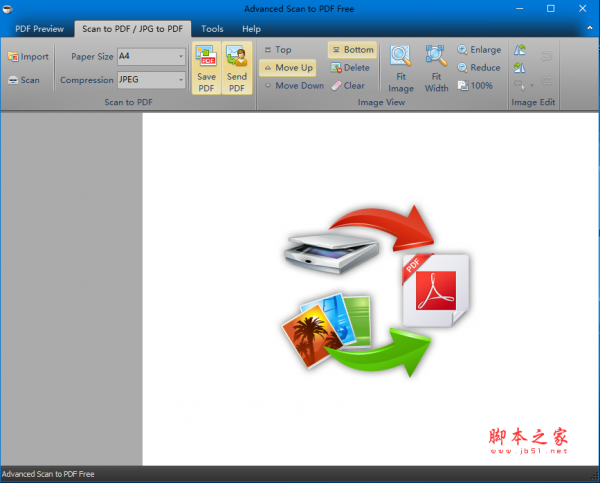Screen dimensions: 600x483
Task: Minimize the application window
Action: tap(519, 8)
